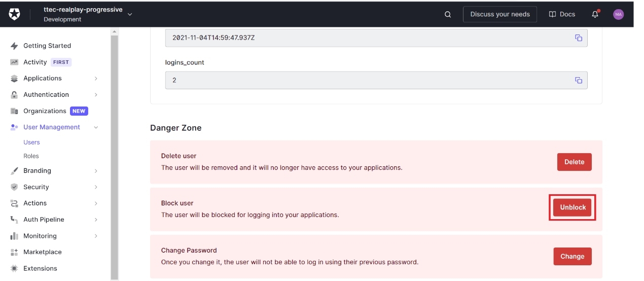The height and width of the screenshot is (281, 644).
Task: Expand the Security menu chevron
Action: 96,187
